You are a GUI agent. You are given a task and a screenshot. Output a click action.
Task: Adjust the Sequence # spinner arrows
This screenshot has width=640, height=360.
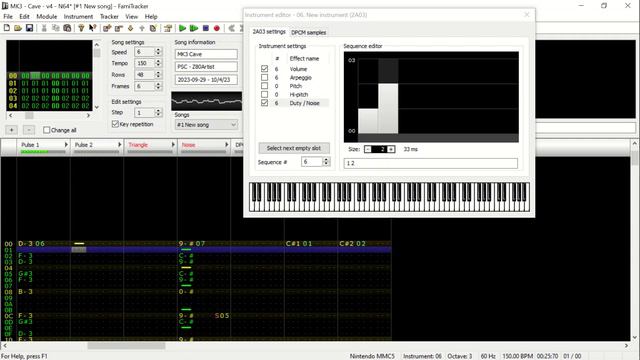(x=326, y=162)
